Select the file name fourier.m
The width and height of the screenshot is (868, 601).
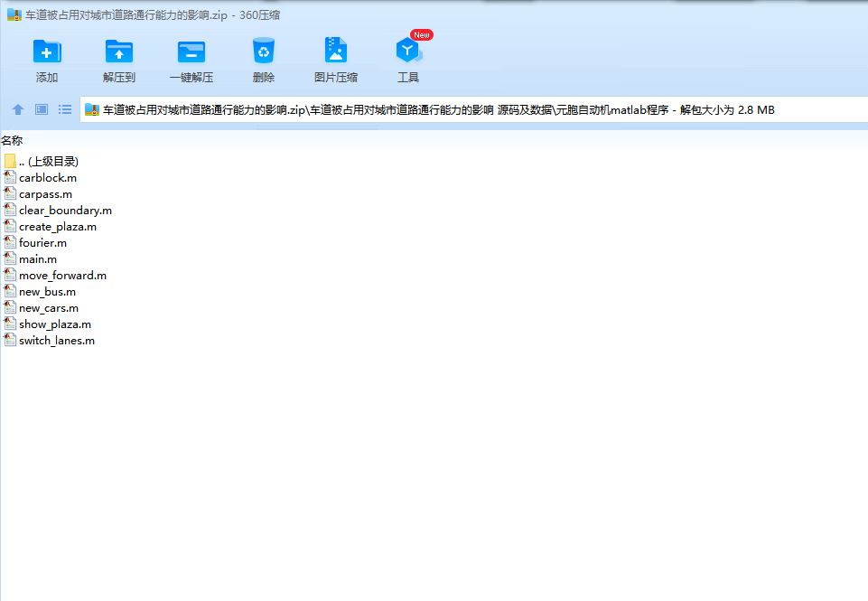(42, 242)
